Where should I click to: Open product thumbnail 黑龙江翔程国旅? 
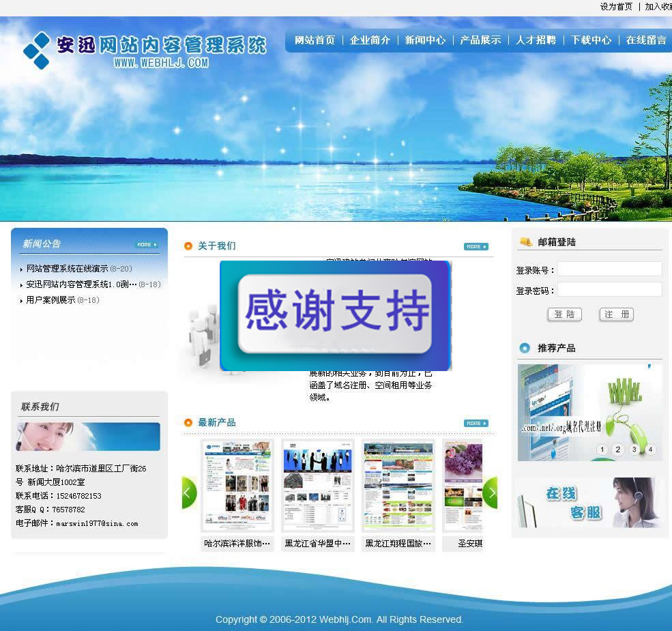398,485
